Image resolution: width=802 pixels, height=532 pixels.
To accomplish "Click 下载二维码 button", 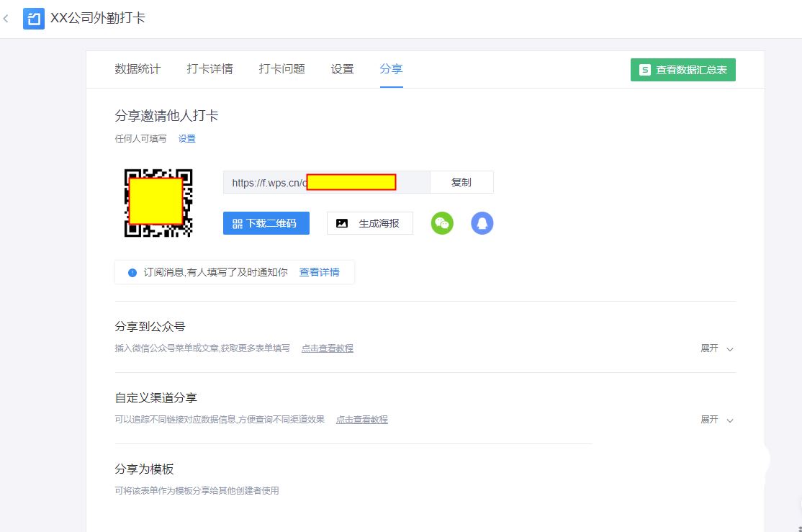I will [266, 223].
